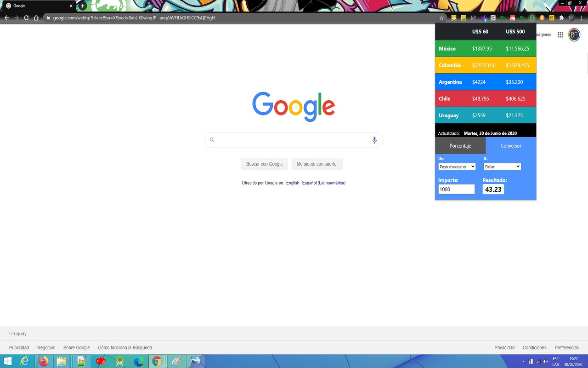This screenshot has width=588, height=368.
Task: Open the Windows Start menu
Action: coord(8,361)
